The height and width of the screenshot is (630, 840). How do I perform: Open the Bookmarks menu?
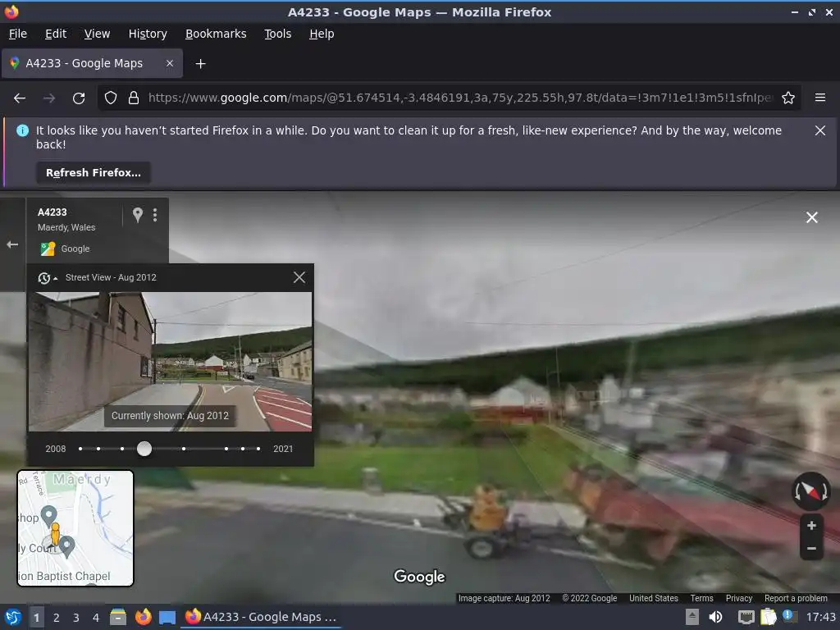(216, 34)
